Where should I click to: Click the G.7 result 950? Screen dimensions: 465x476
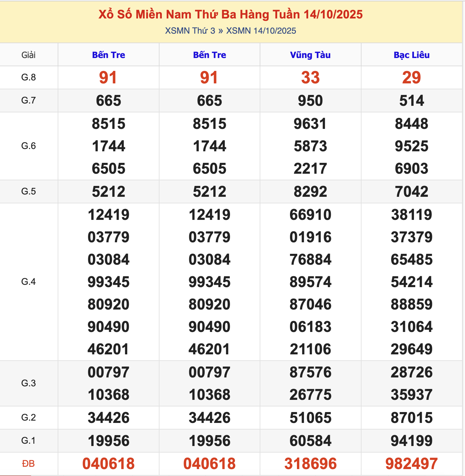coord(310,101)
